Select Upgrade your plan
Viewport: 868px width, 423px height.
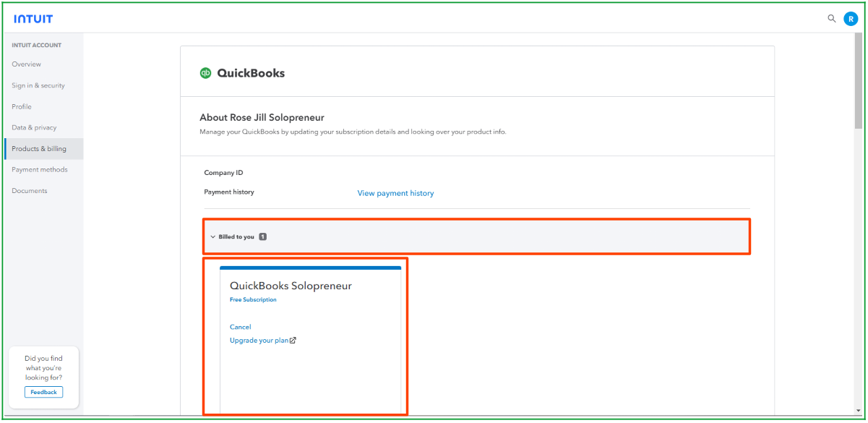(x=259, y=340)
